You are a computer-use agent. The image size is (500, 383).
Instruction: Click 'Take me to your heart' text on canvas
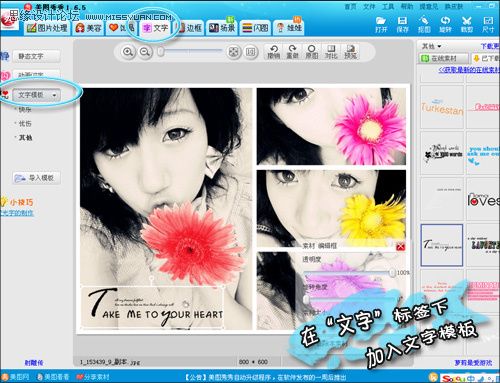152,307
